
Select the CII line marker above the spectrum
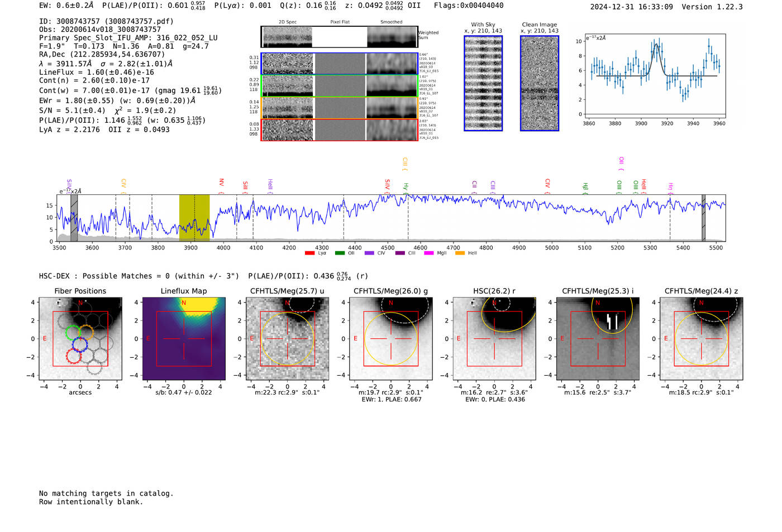[x=474, y=187]
